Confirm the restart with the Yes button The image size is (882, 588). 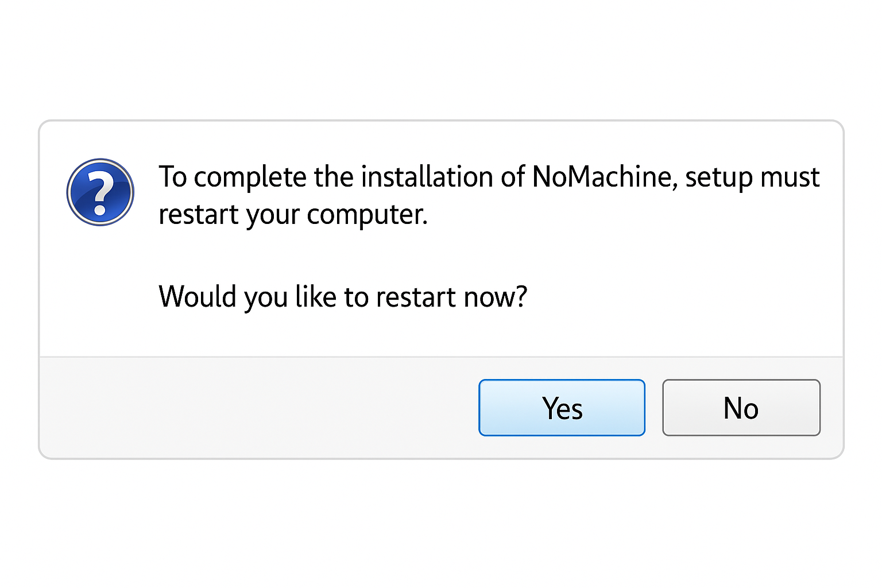pos(562,408)
